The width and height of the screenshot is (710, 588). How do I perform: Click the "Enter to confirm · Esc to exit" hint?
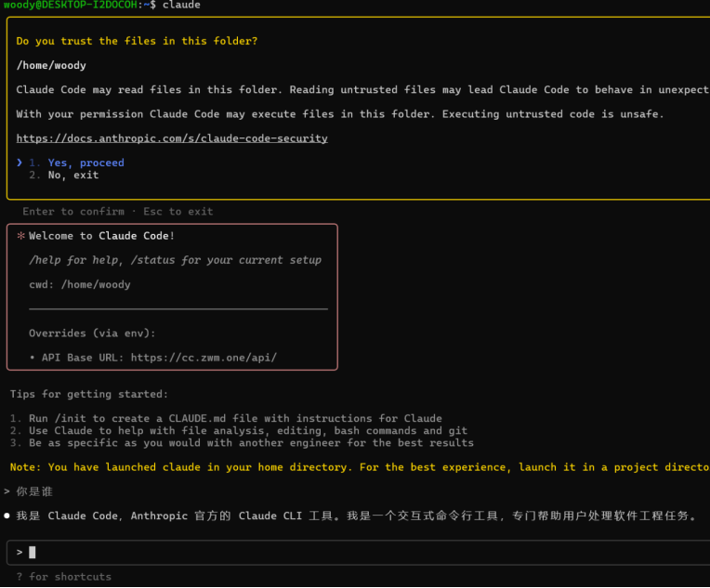tap(118, 212)
